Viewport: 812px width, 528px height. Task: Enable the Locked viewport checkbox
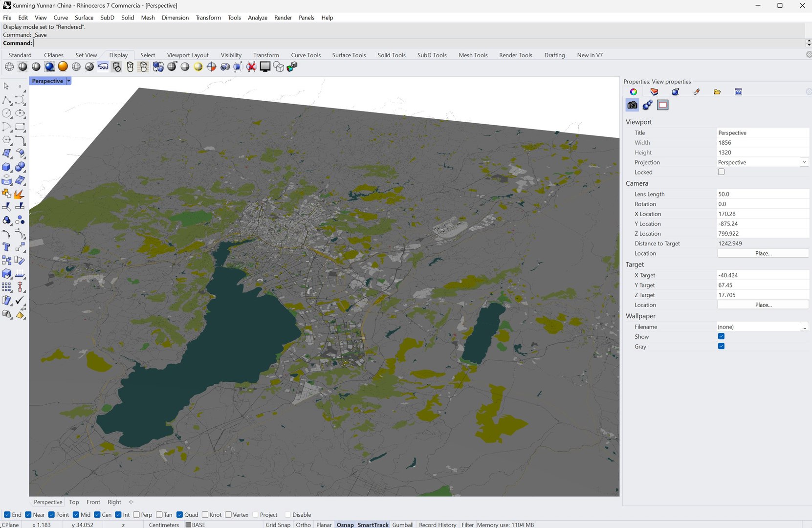[x=721, y=172]
